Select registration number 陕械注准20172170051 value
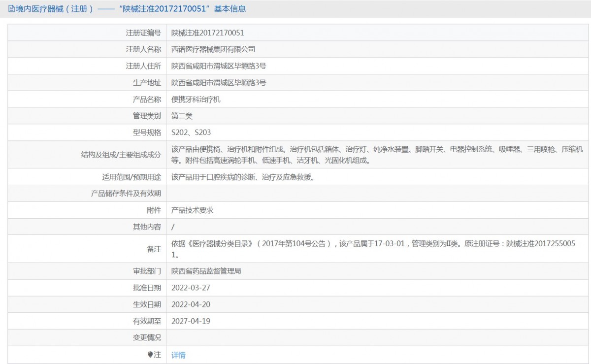 (x=208, y=33)
